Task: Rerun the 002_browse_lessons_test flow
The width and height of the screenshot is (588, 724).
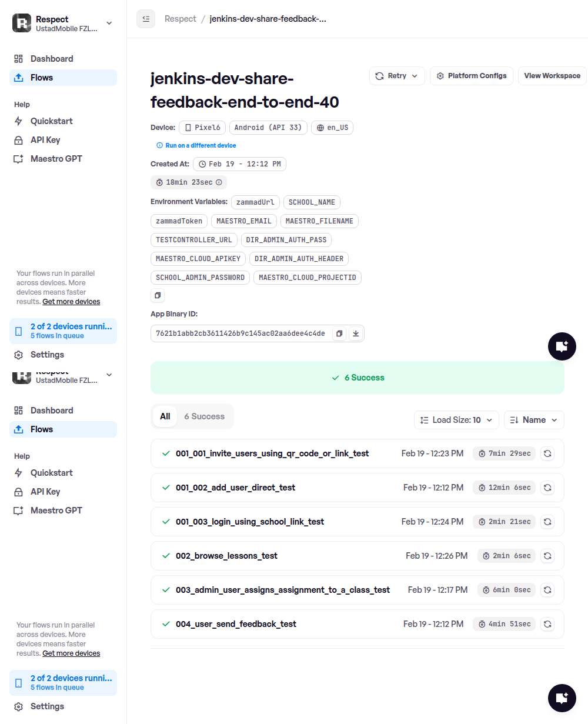Action: click(547, 556)
